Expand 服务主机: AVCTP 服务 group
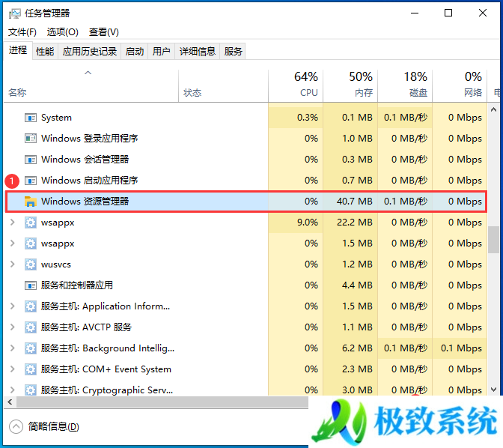The image size is (503, 448). pos(13,327)
